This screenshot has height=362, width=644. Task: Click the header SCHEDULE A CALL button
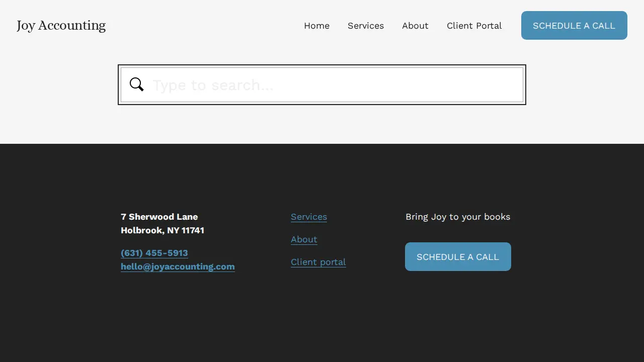point(574,26)
